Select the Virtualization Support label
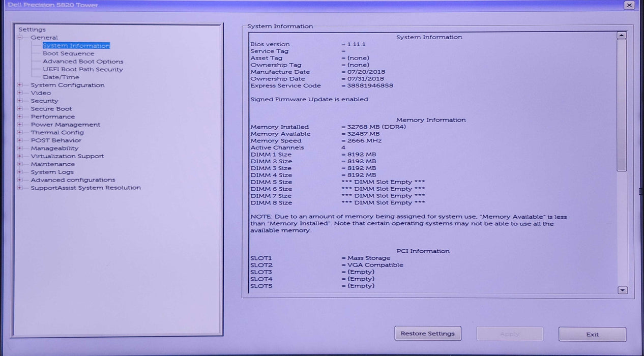644x356 pixels. click(67, 156)
